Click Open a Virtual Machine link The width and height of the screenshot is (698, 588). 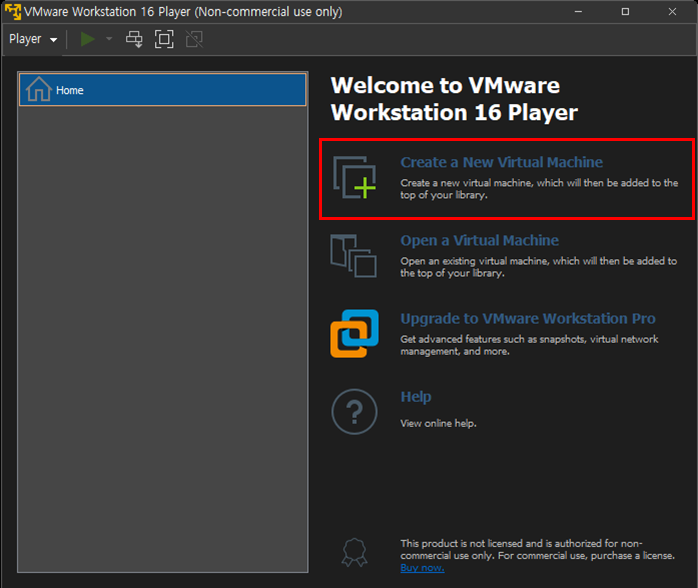click(479, 240)
